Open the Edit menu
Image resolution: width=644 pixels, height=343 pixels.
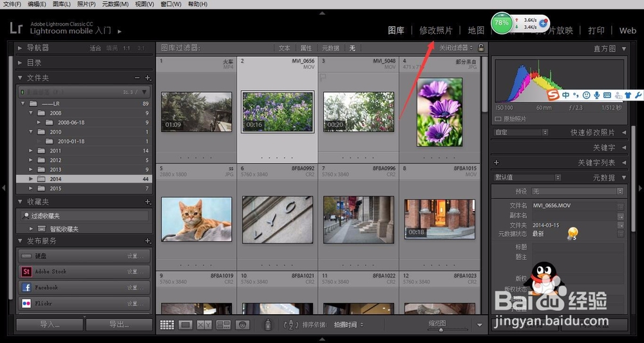37,4
